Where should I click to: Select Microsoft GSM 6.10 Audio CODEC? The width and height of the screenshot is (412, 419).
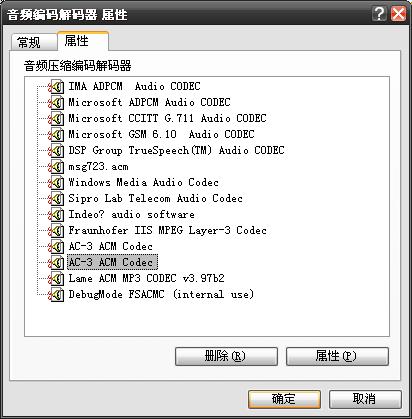(x=161, y=134)
